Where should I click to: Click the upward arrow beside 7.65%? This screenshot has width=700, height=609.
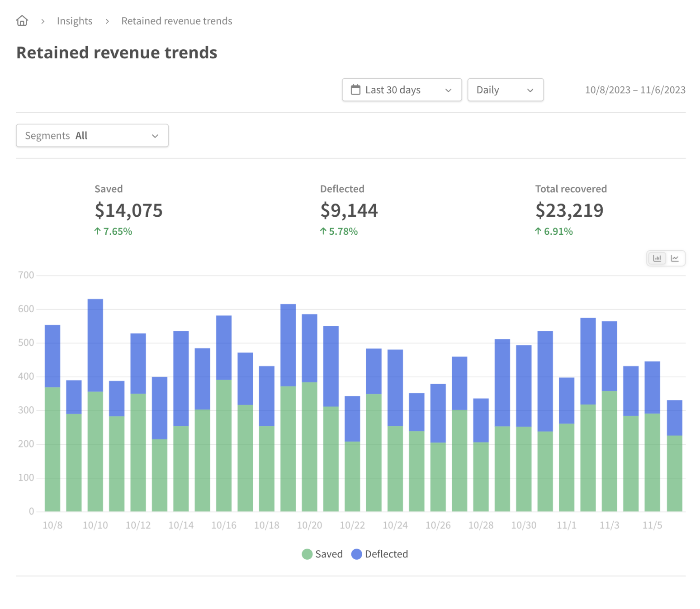pos(97,231)
